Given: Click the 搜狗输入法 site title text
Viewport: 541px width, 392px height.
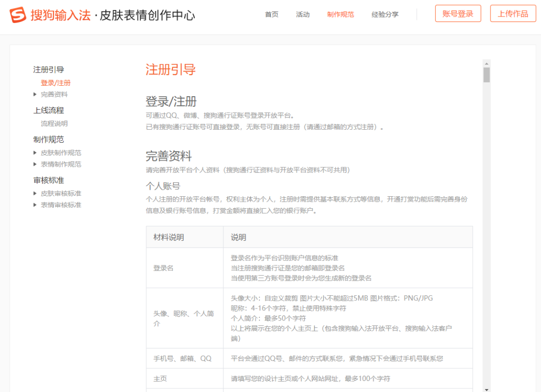Looking at the screenshot, I should click(x=61, y=15).
